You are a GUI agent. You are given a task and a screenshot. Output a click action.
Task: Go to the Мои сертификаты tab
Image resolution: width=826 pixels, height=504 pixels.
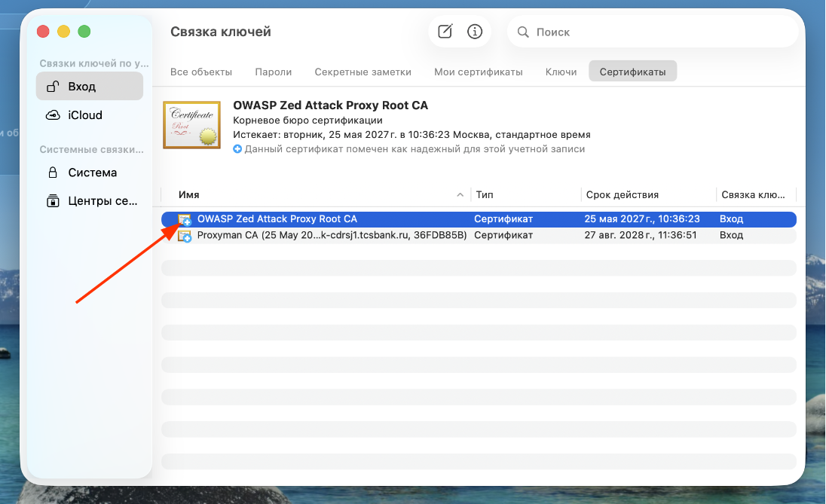[479, 72]
